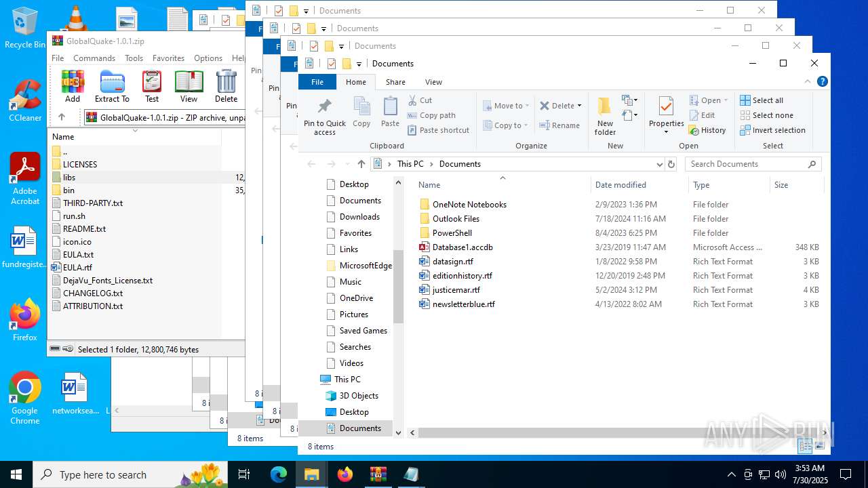Open Adobe Acrobat desktop shortcut

coord(25,179)
